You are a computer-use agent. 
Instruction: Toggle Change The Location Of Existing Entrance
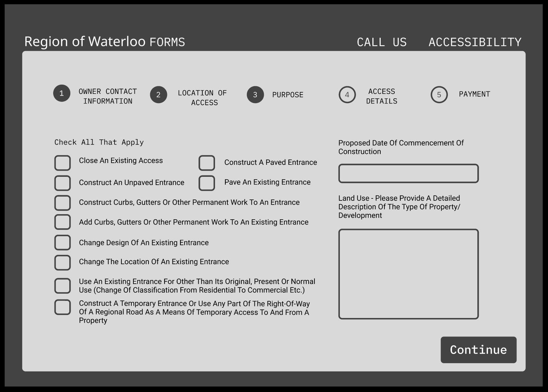[x=62, y=262]
